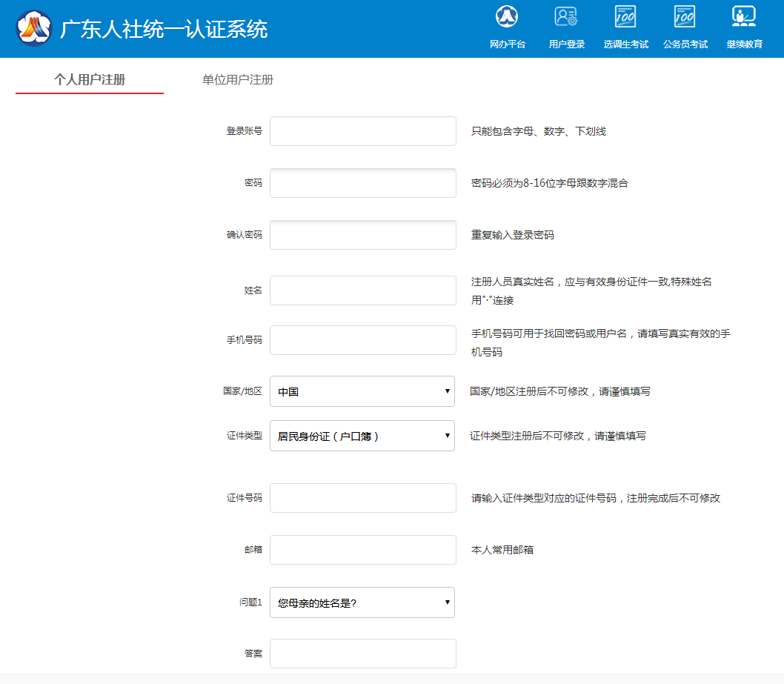Click the 手机号码 field label
The height and width of the screenshot is (684, 784).
pos(244,340)
